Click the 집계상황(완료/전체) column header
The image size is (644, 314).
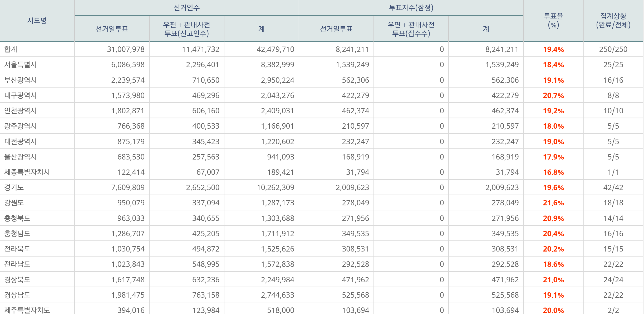pos(613,21)
